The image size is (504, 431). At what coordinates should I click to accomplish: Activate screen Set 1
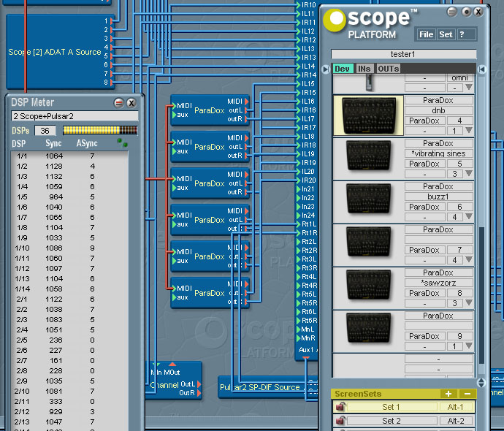click(x=392, y=407)
